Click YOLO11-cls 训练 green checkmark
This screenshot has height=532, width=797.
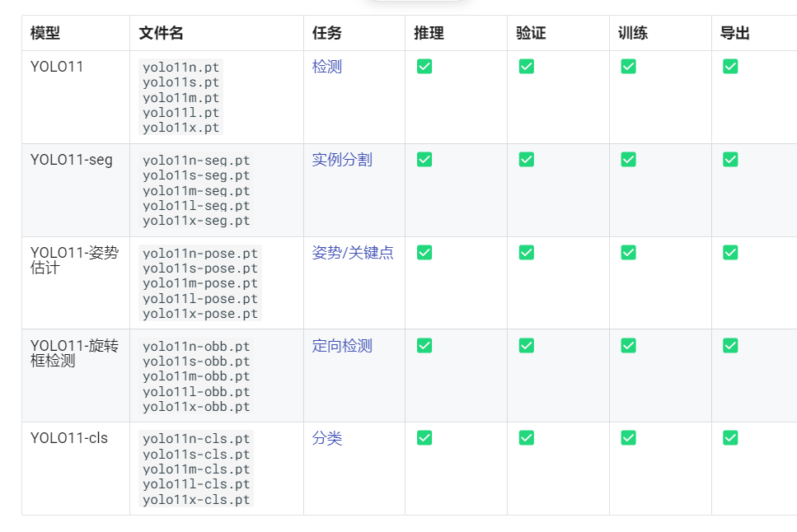coord(629,437)
